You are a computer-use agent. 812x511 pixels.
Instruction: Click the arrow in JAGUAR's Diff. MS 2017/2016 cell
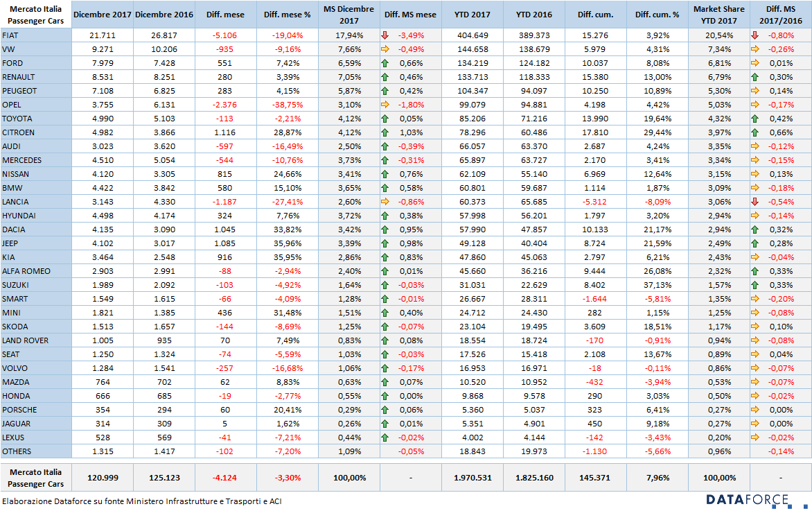click(755, 424)
